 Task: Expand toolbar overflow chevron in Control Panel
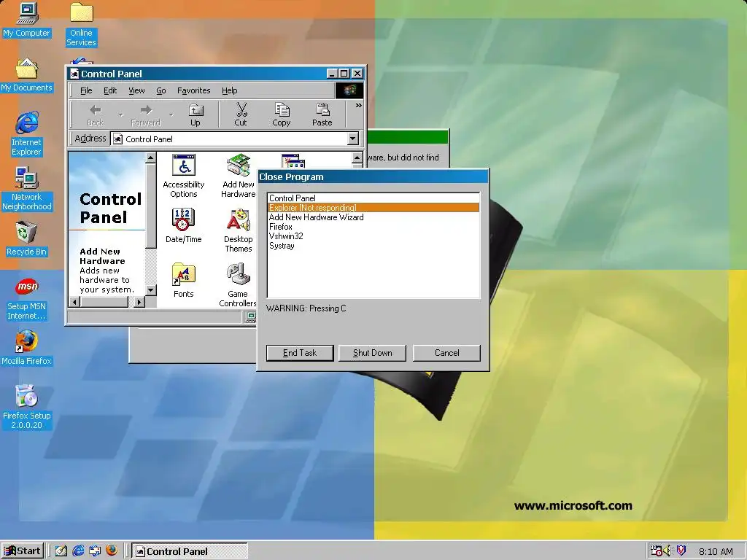coord(358,105)
